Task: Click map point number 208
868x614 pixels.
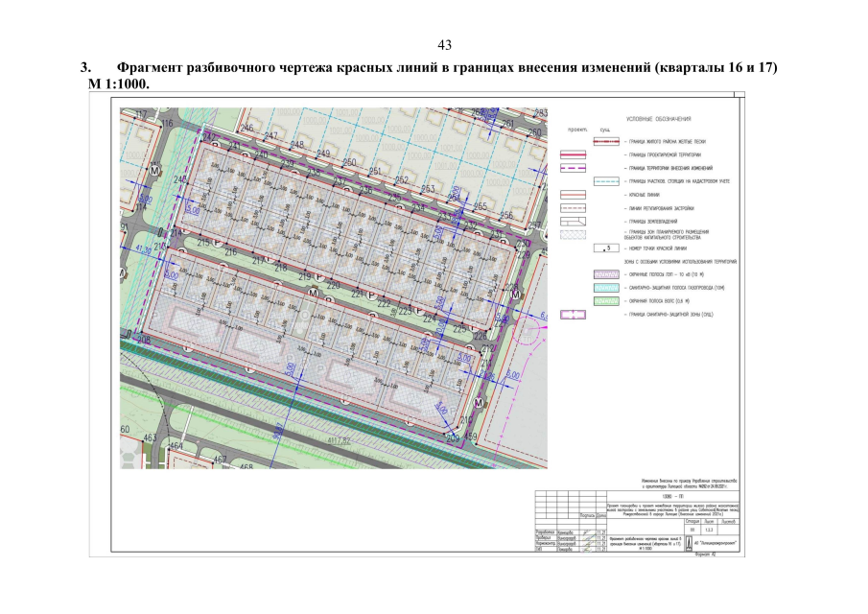Action: coord(144,340)
